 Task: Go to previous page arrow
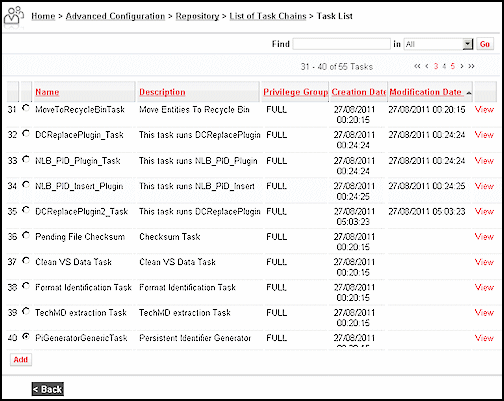coord(427,66)
